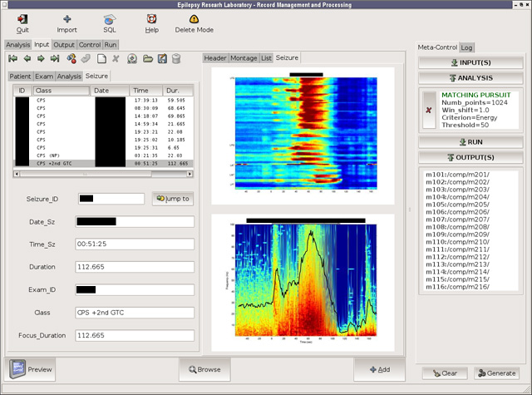The image size is (532, 395).
Task: Select output m116:/comp/m216/ entry
Action: (457, 287)
